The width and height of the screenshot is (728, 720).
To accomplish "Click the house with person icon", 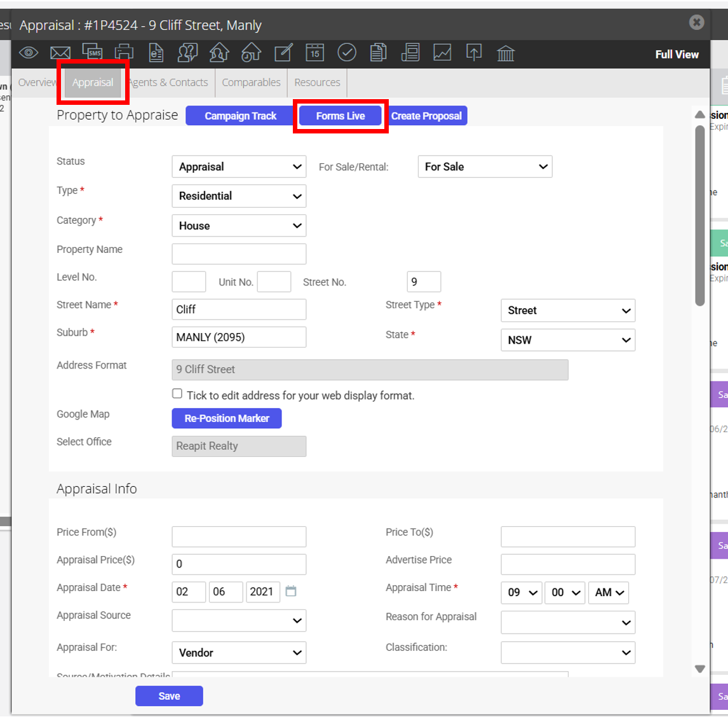I will point(219,53).
